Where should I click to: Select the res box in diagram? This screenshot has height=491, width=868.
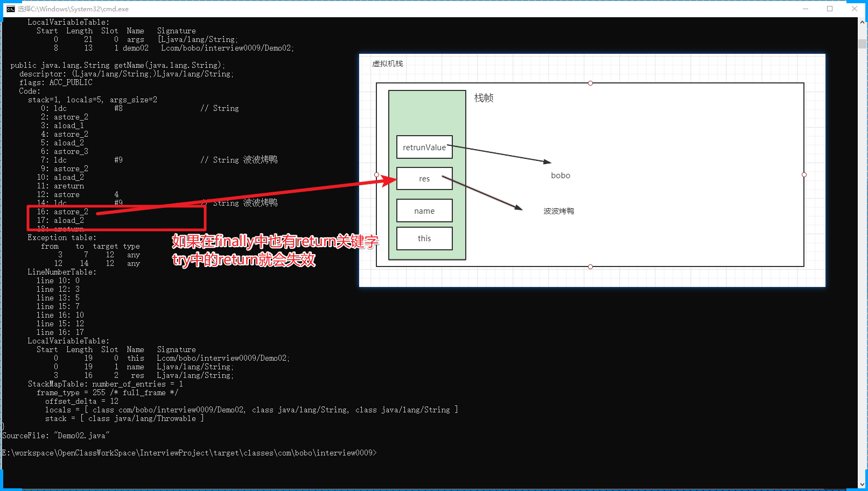[x=424, y=178]
